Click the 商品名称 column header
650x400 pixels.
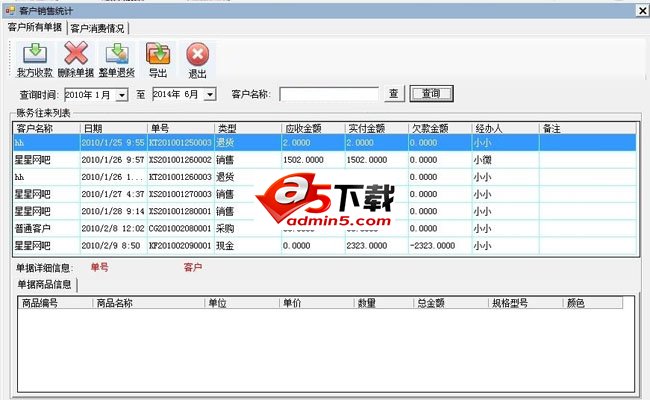[x=148, y=303]
